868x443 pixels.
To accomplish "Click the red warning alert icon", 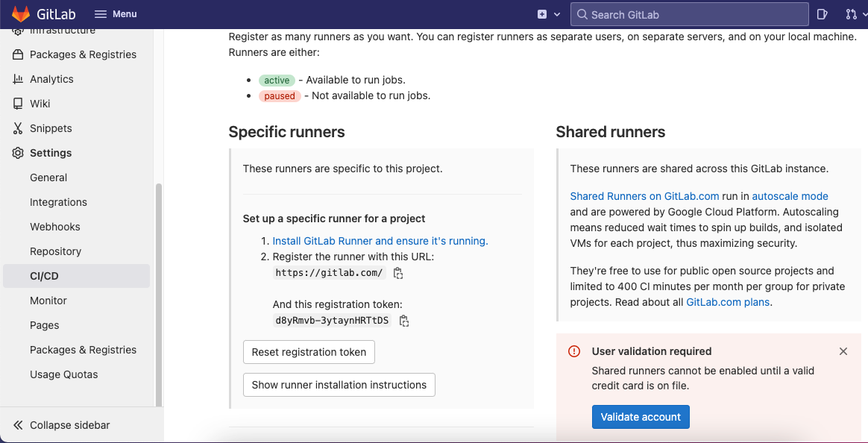I will (574, 351).
